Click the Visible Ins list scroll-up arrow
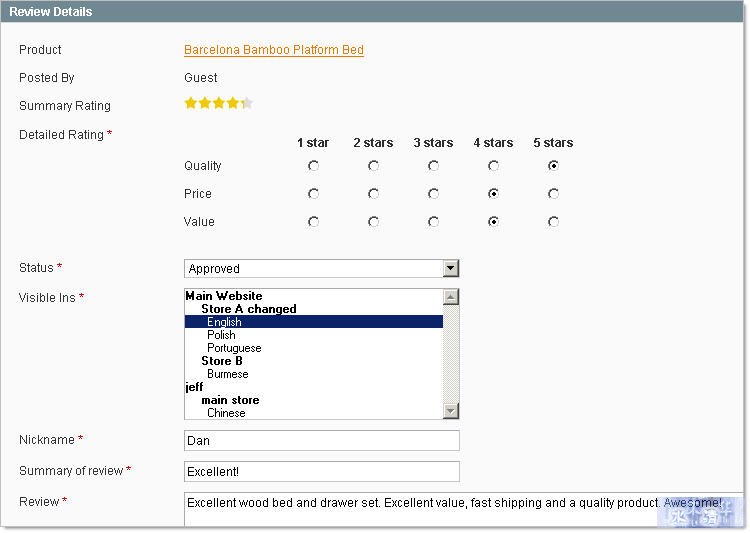This screenshot has height=533, width=750. 451,297
